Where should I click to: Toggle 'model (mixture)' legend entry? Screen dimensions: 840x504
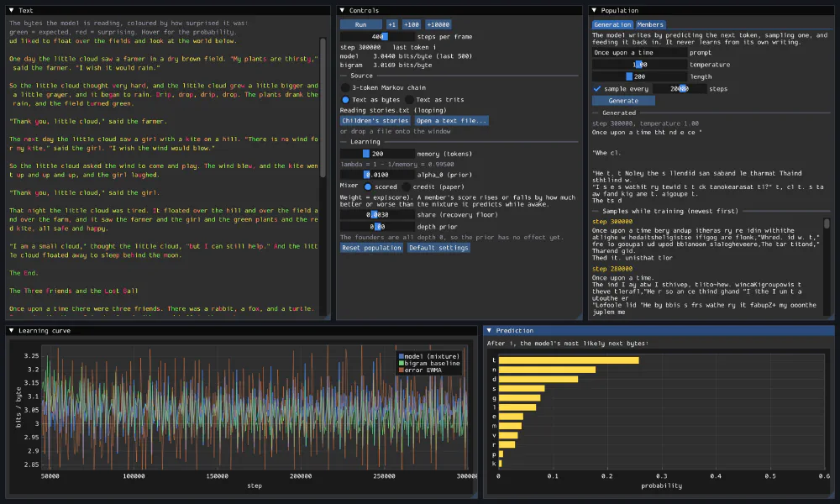428,356
